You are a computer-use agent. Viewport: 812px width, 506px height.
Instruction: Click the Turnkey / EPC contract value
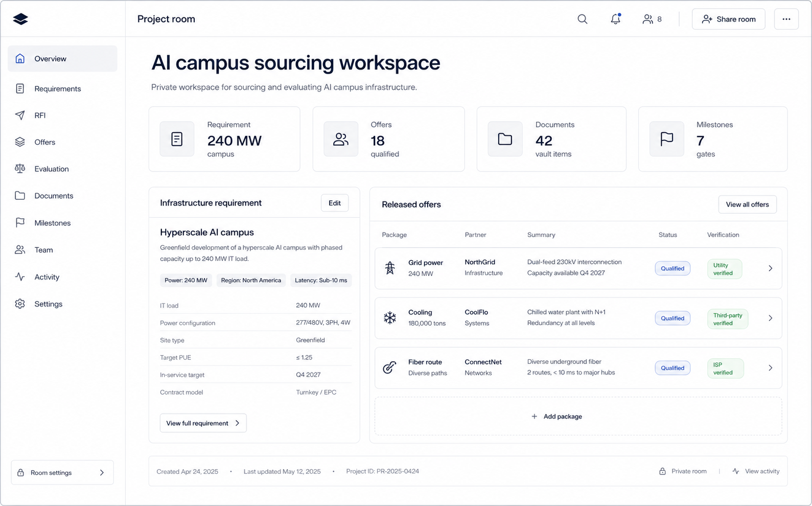coord(316,392)
